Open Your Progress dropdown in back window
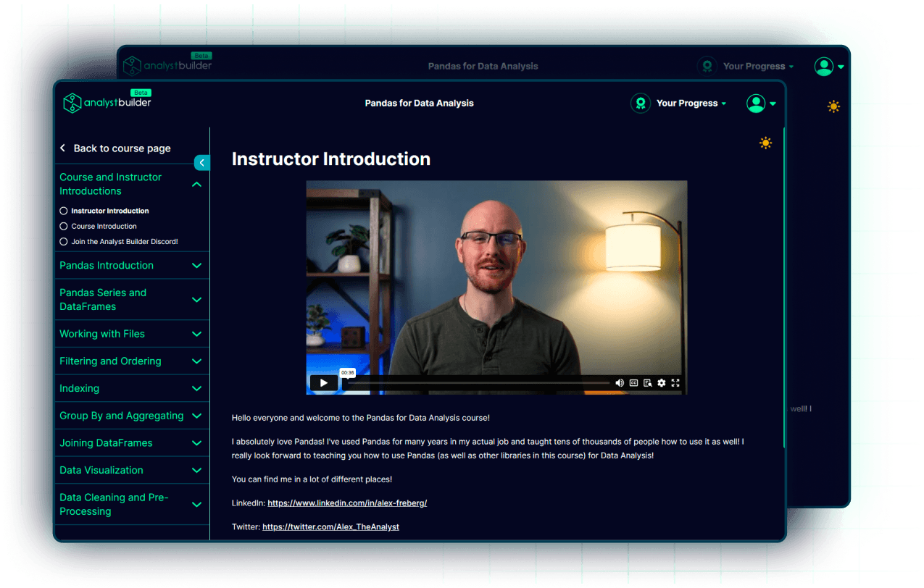Image resolution: width=924 pixels, height=588 pixels. [x=758, y=66]
